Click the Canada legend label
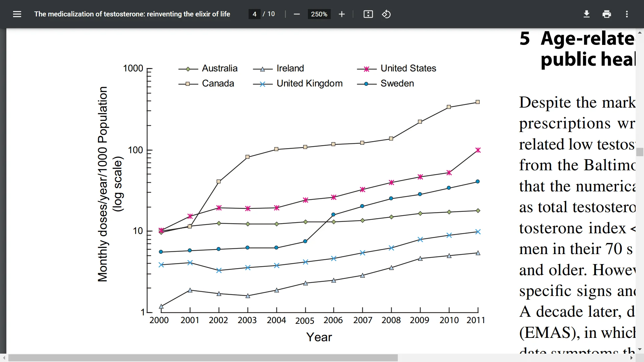 218,83
